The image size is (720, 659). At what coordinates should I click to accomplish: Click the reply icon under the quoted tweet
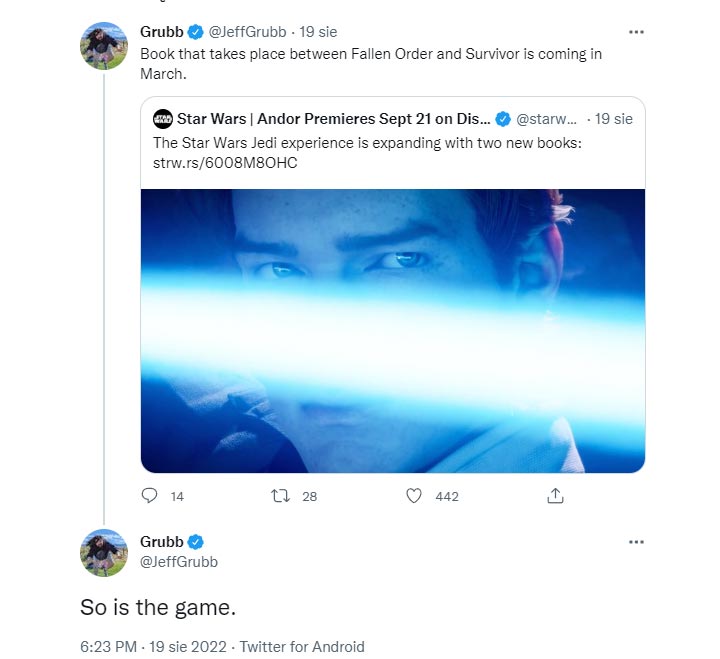point(150,495)
